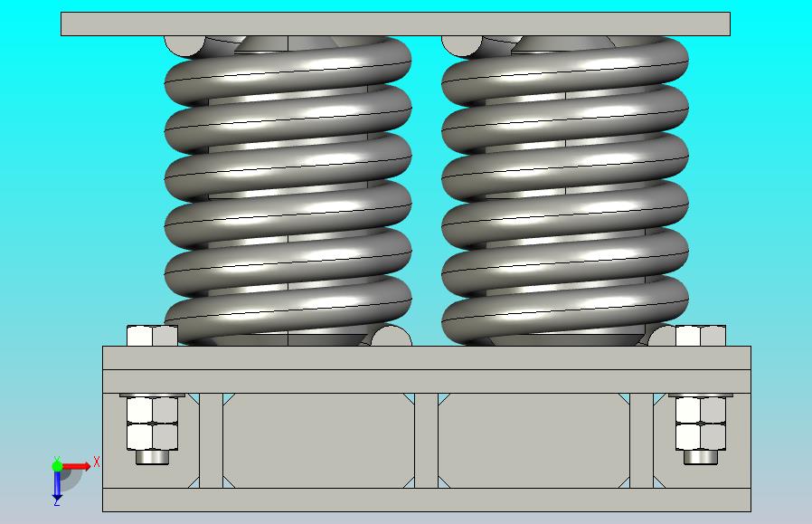The height and width of the screenshot is (524, 812).
Task: Select the right web panel between the ribs
Action: click(533, 441)
